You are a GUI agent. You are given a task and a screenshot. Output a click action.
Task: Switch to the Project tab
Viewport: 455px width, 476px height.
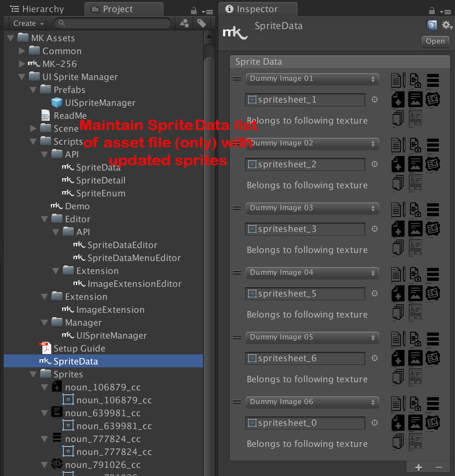click(124, 9)
